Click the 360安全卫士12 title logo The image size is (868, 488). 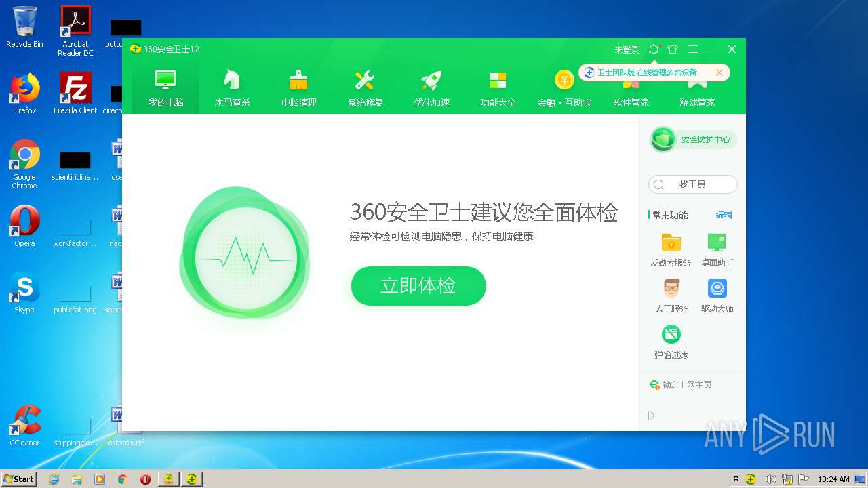click(x=164, y=49)
